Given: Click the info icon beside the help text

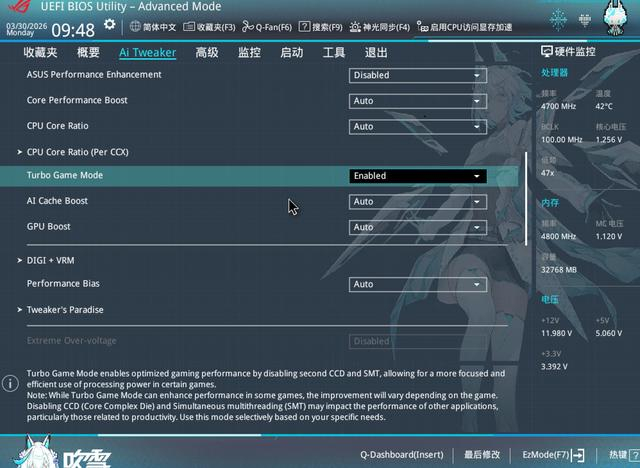Looking at the screenshot, I should coord(10,384).
